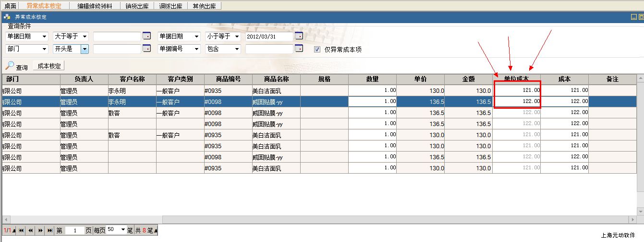Uncheck the 仅异常成本项 checkbox
The height and width of the screenshot is (242, 644).
point(317,49)
